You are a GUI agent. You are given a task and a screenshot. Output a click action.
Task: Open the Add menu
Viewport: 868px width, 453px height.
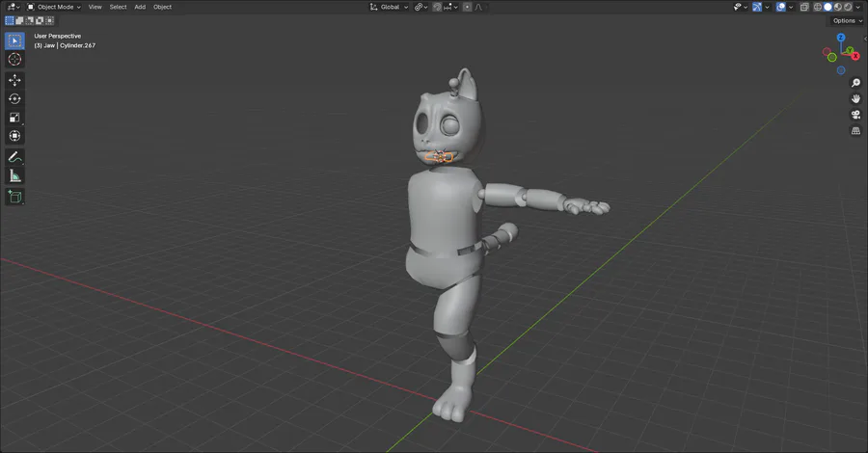click(140, 7)
